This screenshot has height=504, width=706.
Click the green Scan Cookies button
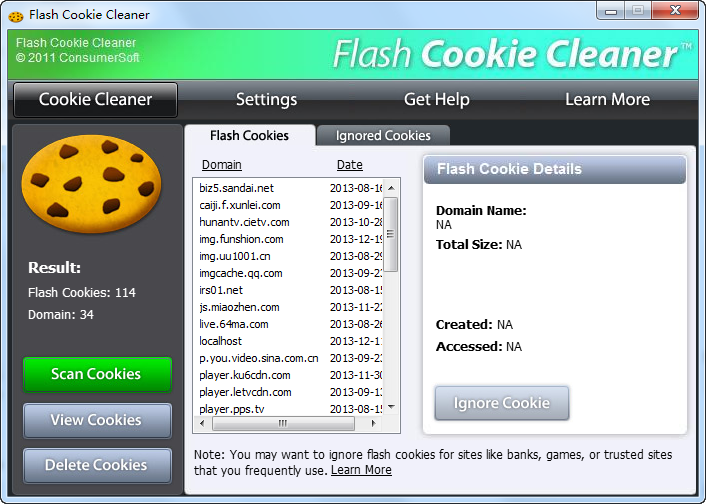(97, 374)
